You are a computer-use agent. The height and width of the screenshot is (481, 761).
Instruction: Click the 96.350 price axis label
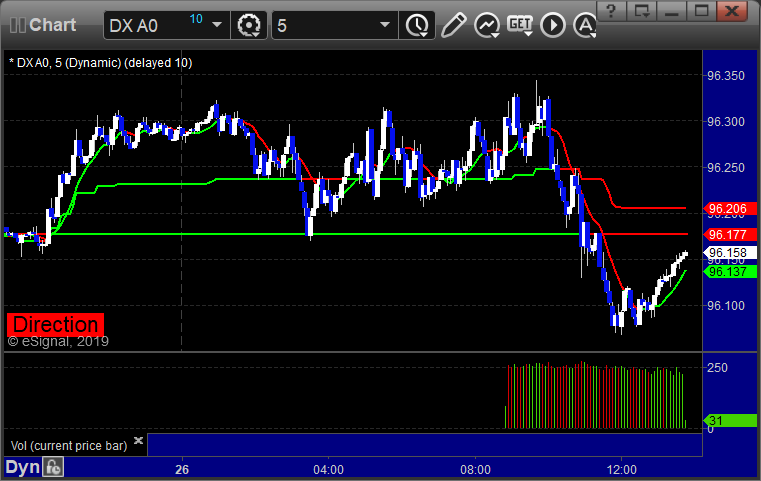tap(726, 76)
